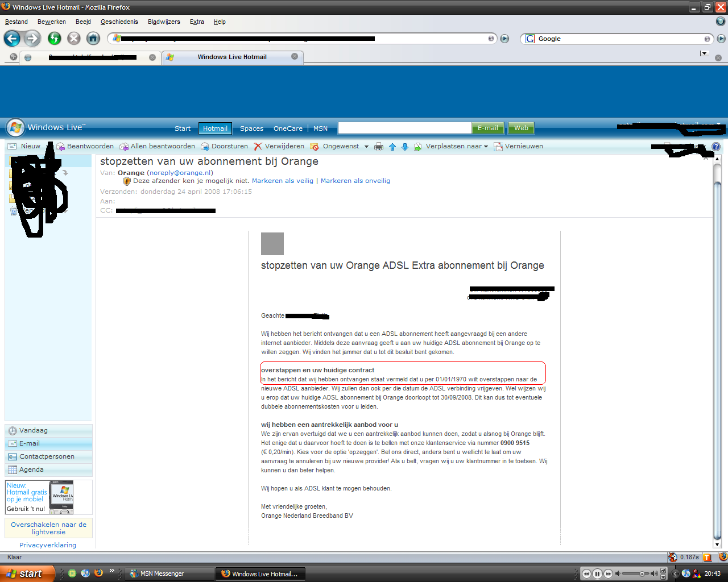Click Allen beantwoorden to reply all

click(157, 146)
